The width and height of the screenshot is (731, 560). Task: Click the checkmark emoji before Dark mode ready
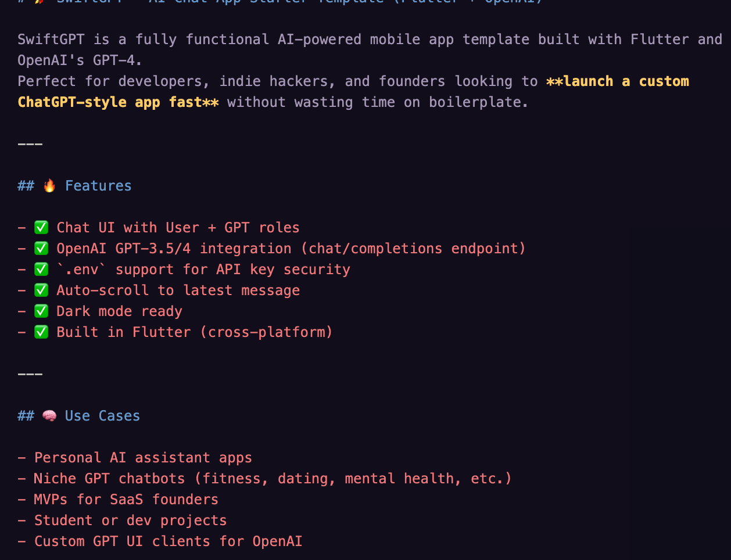click(x=41, y=311)
